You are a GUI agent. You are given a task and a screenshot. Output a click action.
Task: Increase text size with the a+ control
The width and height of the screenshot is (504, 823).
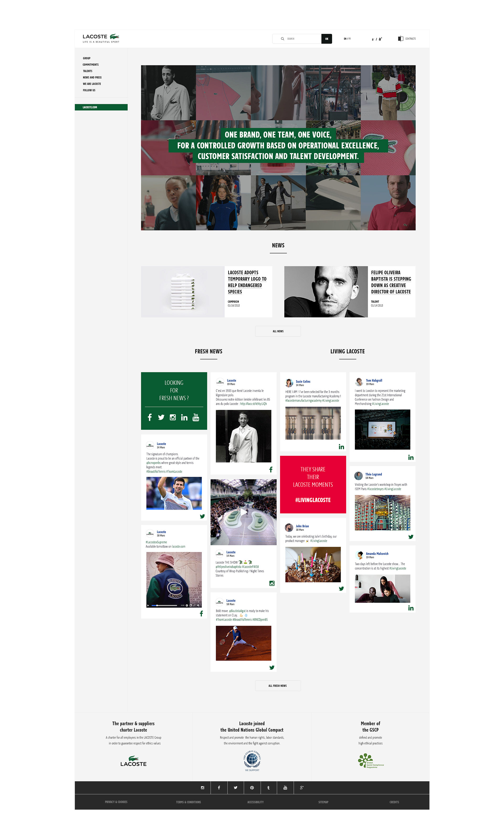tap(380, 39)
